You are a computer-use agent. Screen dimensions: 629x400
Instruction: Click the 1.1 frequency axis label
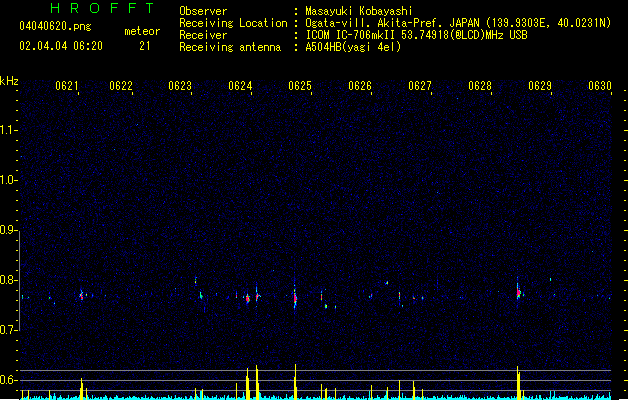(8, 130)
